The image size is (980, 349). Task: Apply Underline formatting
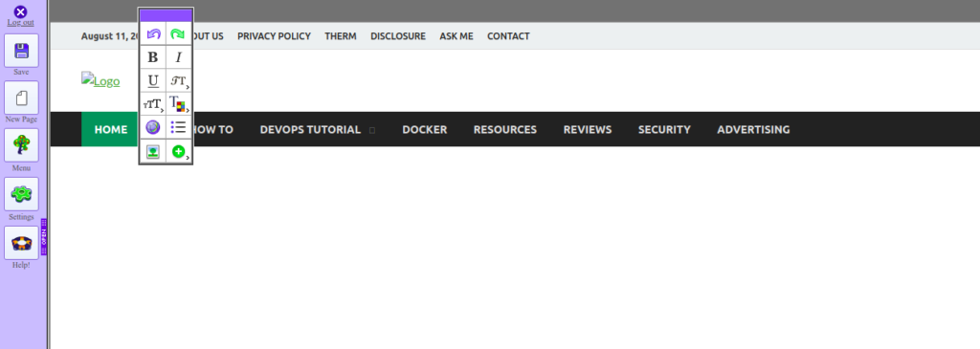pos(153,80)
